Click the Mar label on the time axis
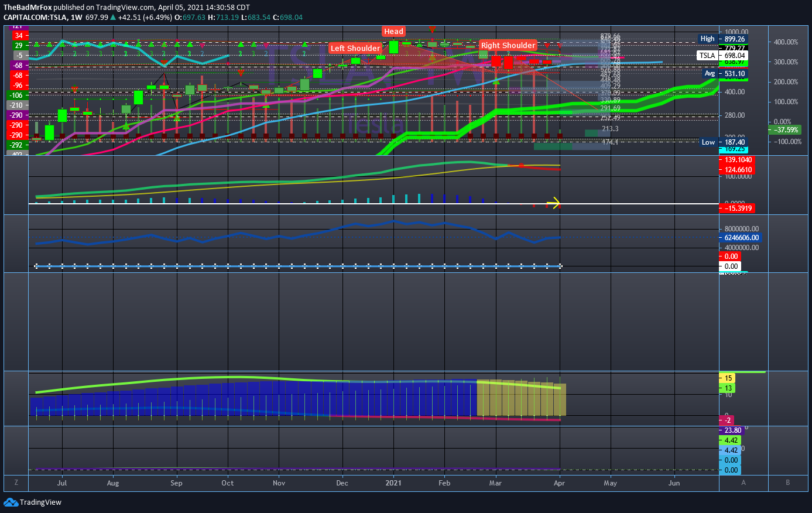 click(496, 483)
